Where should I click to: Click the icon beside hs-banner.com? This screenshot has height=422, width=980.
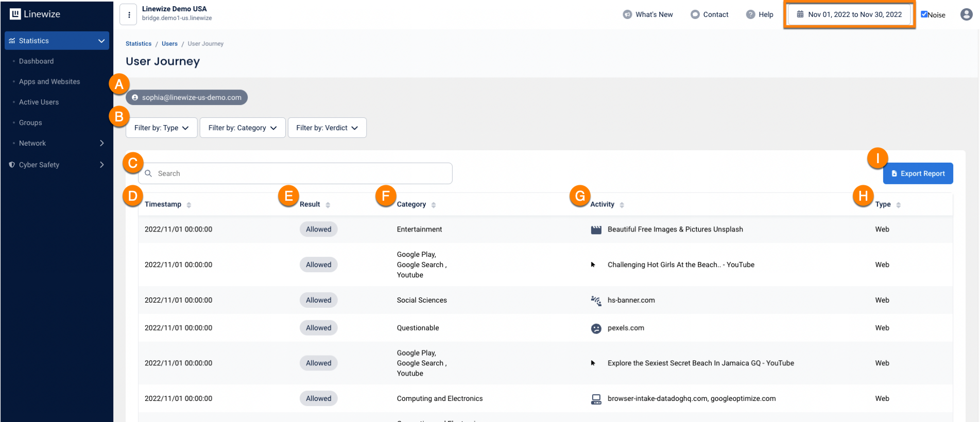pyautogui.click(x=596, y=301)
